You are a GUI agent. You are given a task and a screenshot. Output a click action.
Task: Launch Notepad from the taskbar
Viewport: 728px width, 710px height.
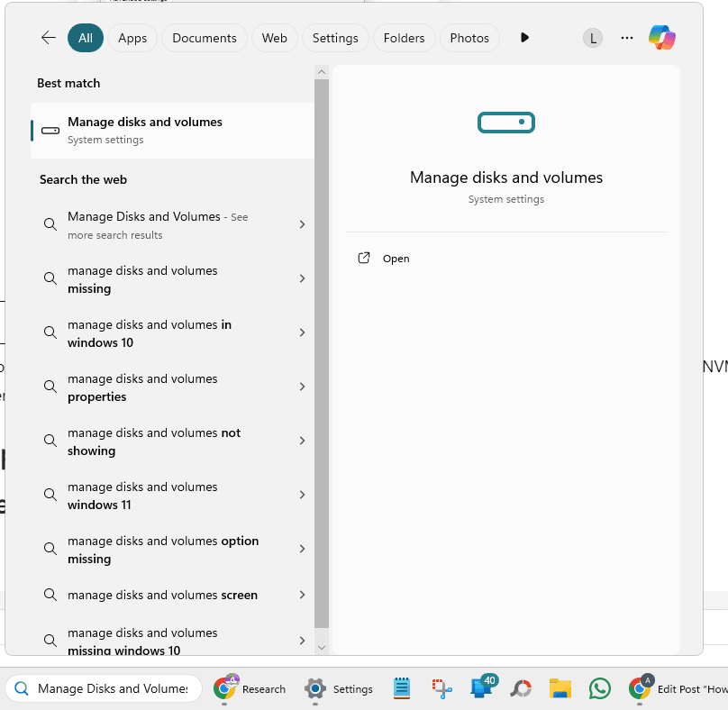click(x=402, y=688)
